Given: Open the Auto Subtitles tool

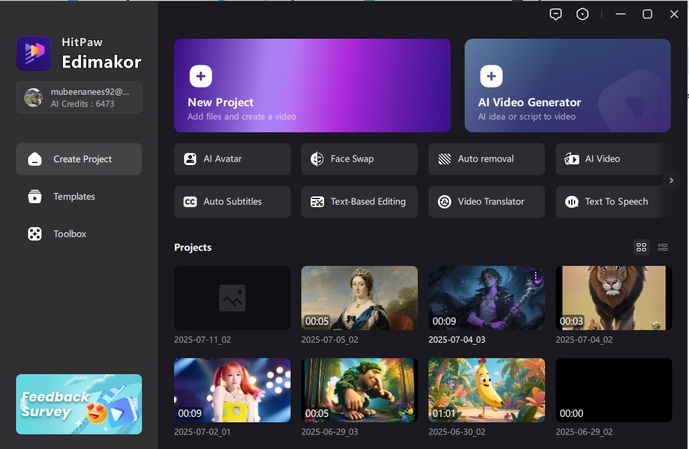Looking at the screenshot, I should pyautogui.click(x=232, y=202).
